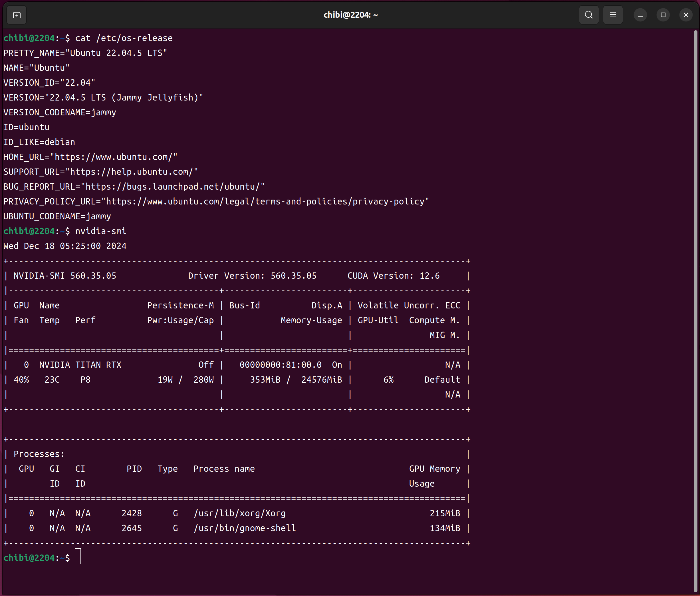Image resolution: width=700 pixels, height=596 pixels.
Task: Click the 24576MiB memory total value
Action: pyautogui.click(x=322, y=380)
